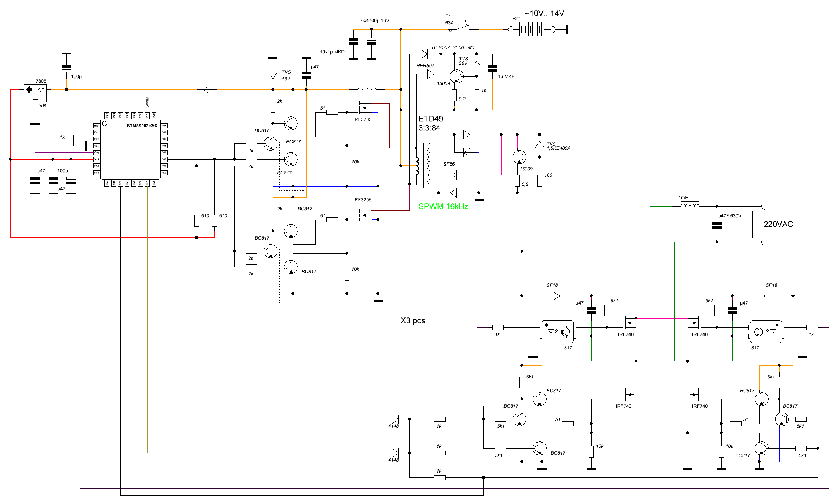
Task: Click the 1mH output inductor coil
Action: click(689, 205)
